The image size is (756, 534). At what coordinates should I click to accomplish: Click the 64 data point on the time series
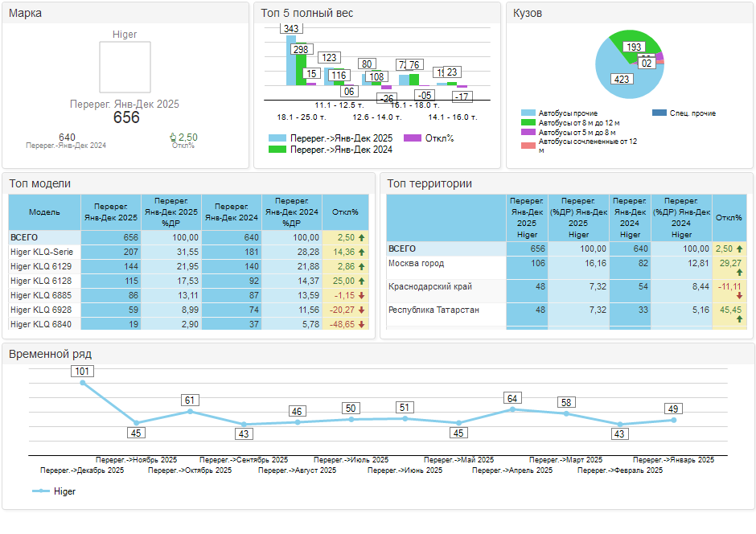[x=512, y=409]
